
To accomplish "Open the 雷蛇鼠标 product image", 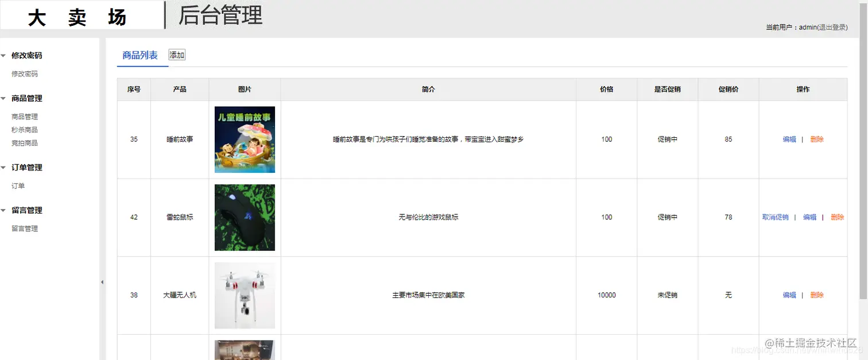I will 245,218.
